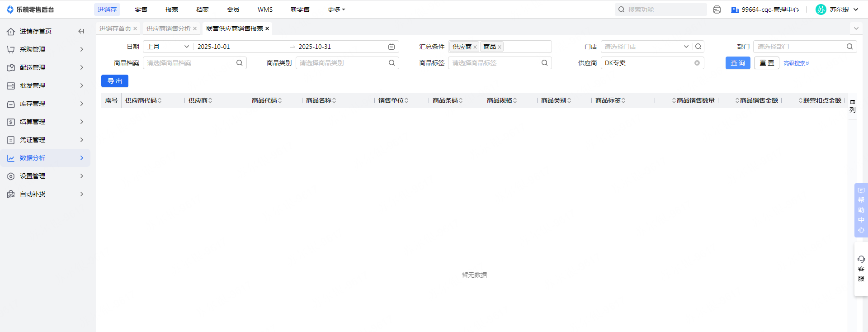Click the 导出 export button
Image resolution: width=868 pixels, height=332 pixels.
115,81
